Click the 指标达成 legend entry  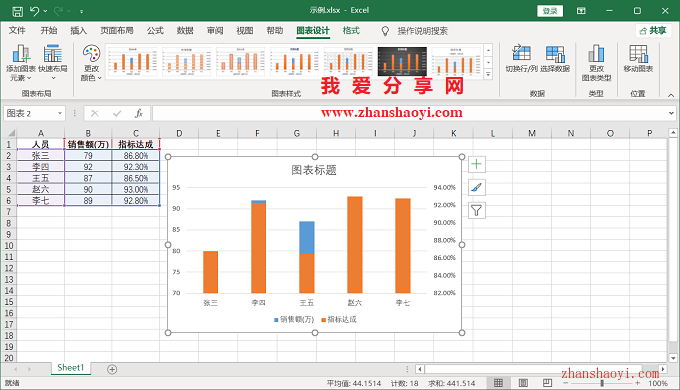pyautogui.click(x=339, y=319)
